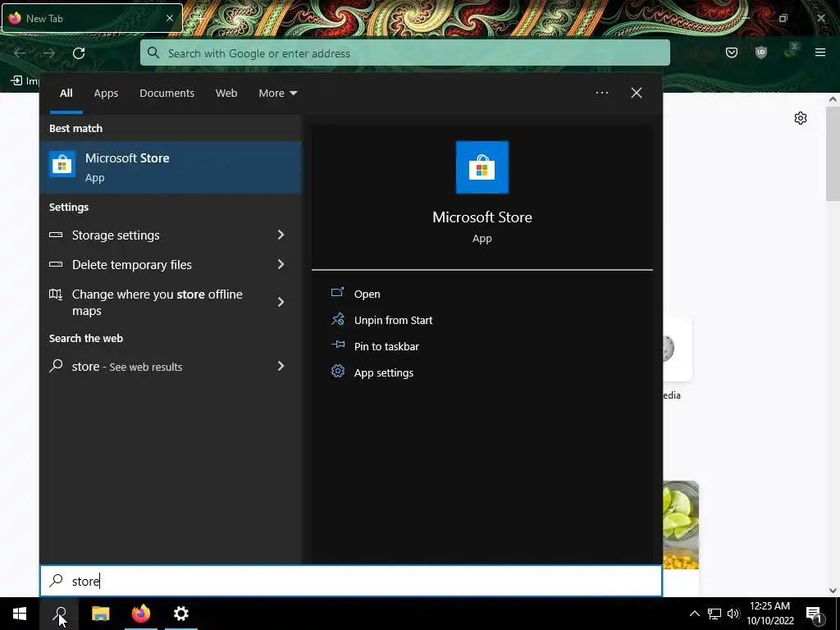The height and width of the screenshot is (630, 840).
Task: Click the taskbar search icon
Action: pyautogui.click(x=59, y=614)
